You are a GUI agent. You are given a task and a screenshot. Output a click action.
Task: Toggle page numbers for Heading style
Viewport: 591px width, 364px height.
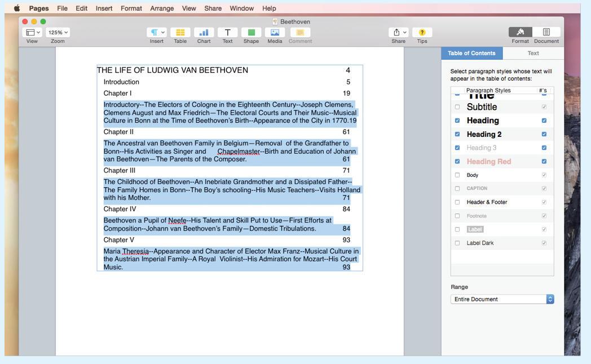[544, 121]
